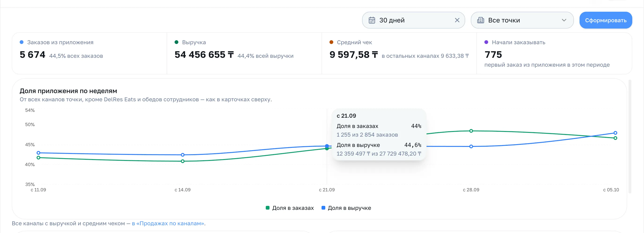Click the chart's vertical scrollbar
This screenshot has height=233, width=644.
(630, 136)
